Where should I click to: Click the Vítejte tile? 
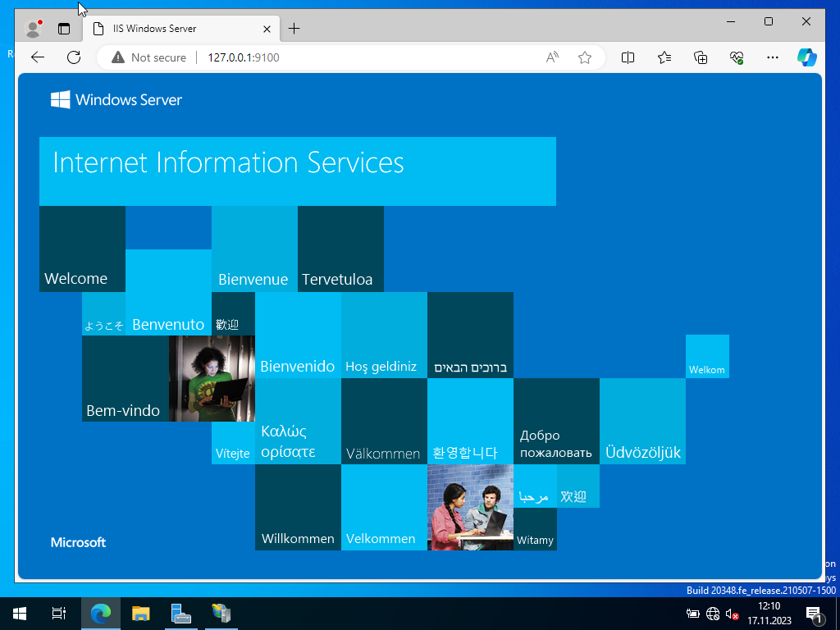(233, 443)
